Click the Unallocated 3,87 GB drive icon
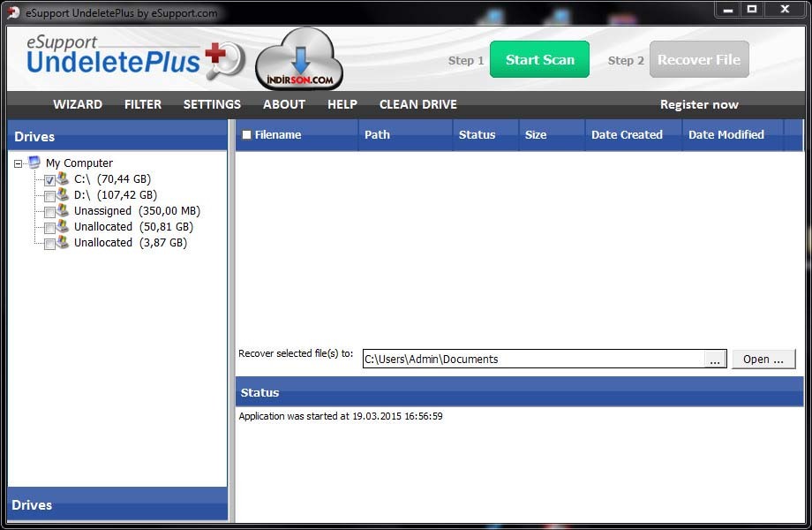 (63, 242)
